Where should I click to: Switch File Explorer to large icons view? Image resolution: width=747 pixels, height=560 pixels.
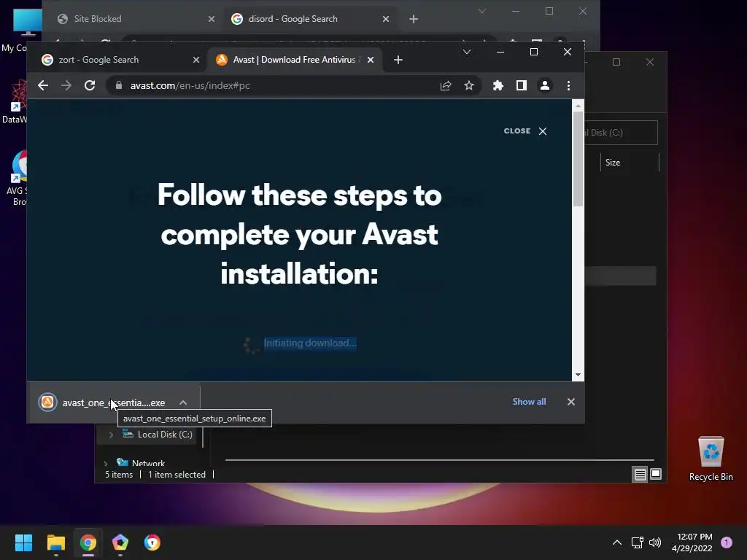point(656,474)
